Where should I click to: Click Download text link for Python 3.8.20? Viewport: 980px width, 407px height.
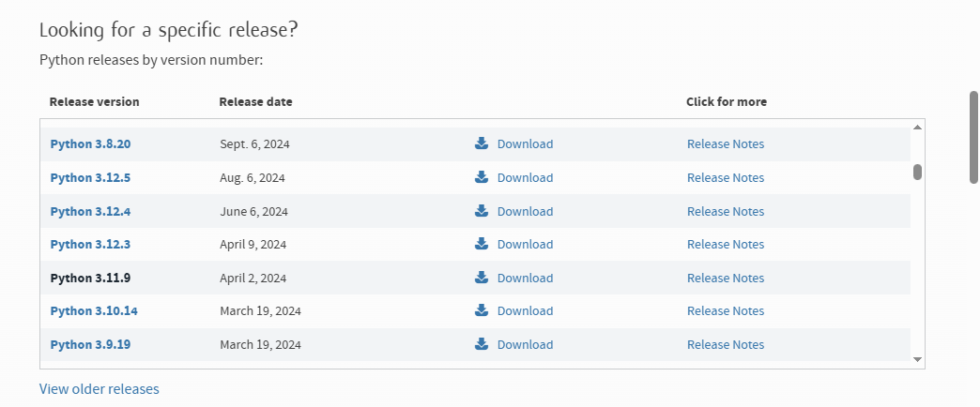[x=525, y=144]
